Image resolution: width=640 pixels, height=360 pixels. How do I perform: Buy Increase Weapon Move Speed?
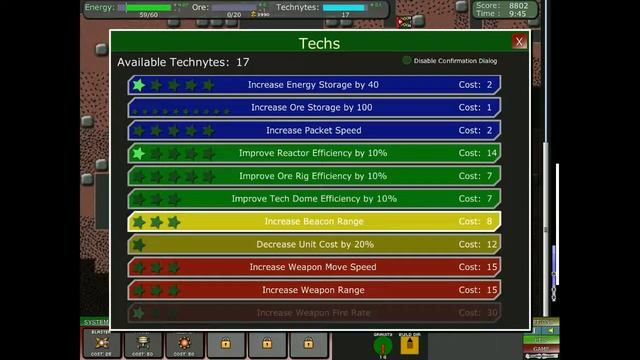click(x=314, y=267)
